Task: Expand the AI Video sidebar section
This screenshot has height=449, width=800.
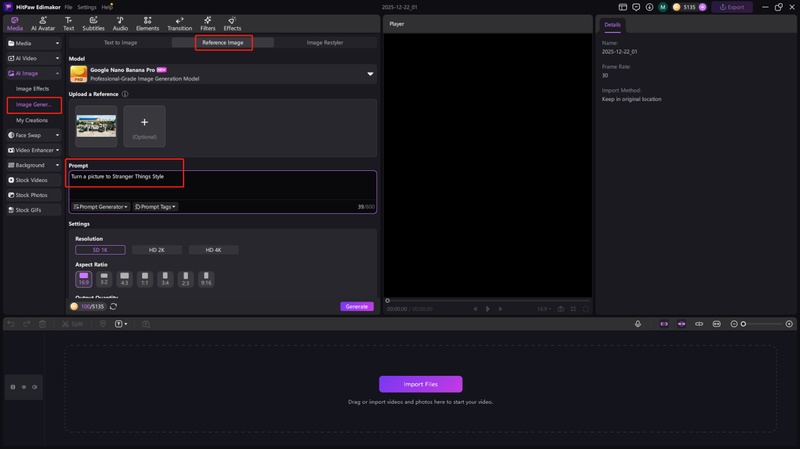Action: pyautogui.click(x=34, y=58)
